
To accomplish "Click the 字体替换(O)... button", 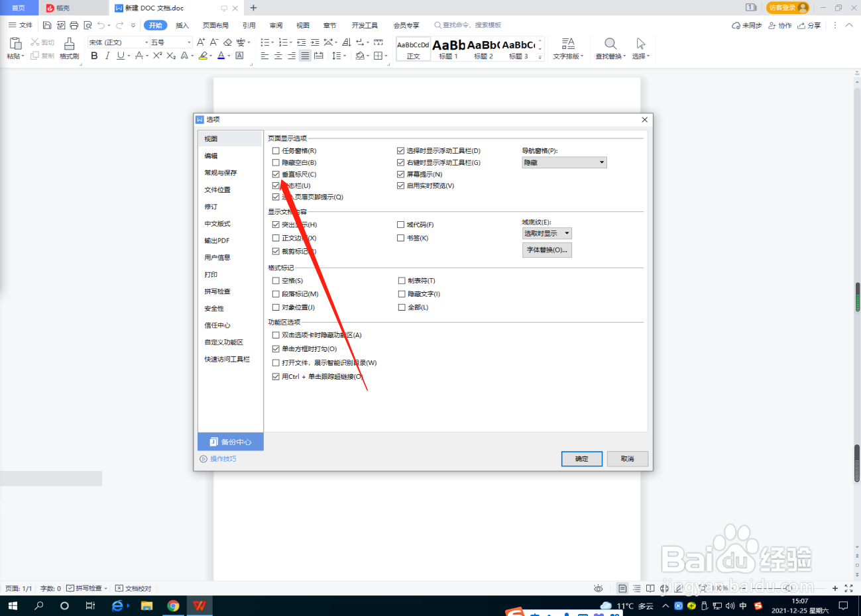I will (x=547, y=250).
